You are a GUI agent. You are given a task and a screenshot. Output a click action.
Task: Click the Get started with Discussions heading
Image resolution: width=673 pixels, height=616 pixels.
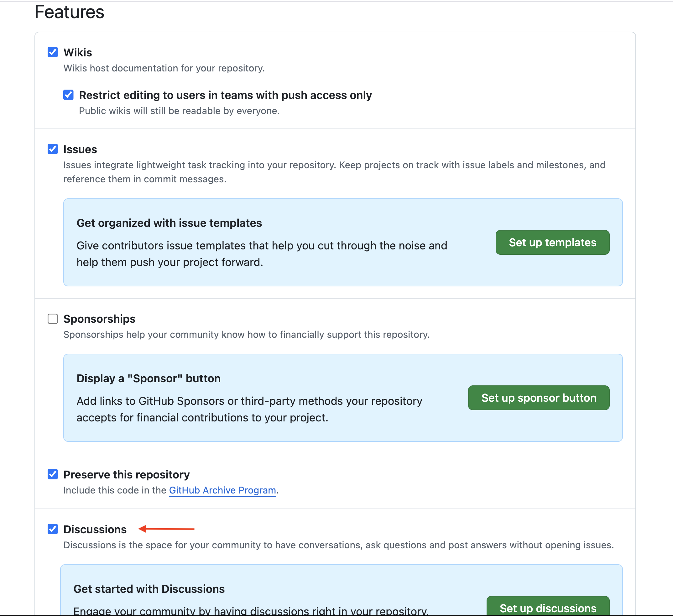tap(149, 589)
